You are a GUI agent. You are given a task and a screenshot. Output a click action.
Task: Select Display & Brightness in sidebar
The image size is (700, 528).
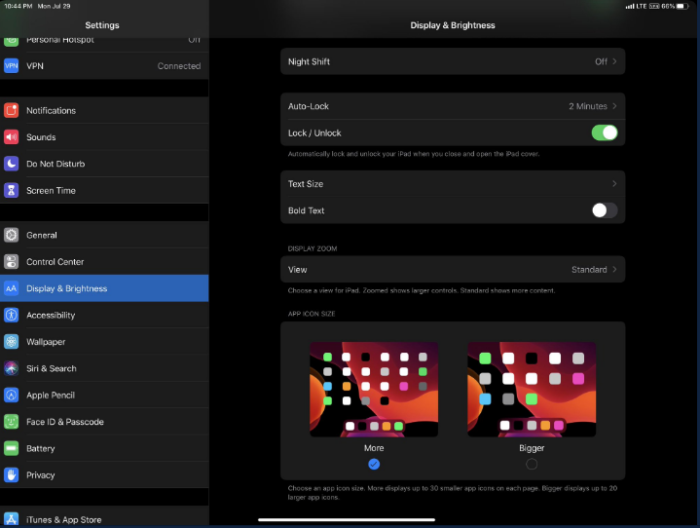click(x=104, y=288)
